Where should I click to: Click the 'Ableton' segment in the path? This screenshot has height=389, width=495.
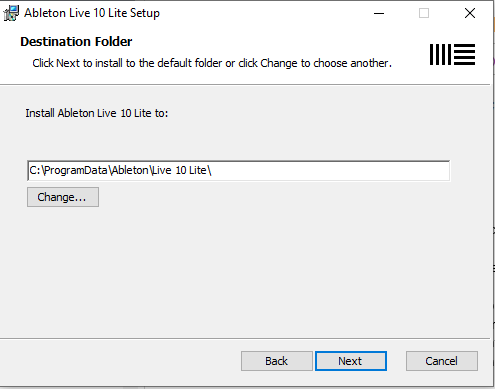pyautogui.click(x=130, y=171)
